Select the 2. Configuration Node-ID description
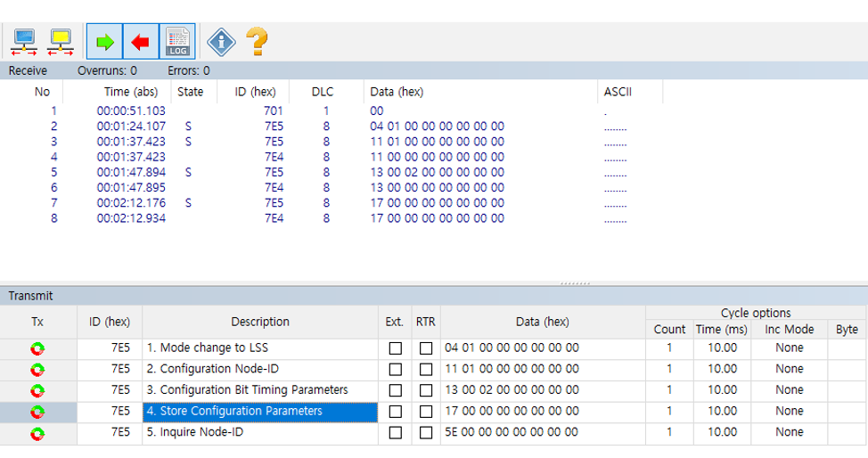 260,370
